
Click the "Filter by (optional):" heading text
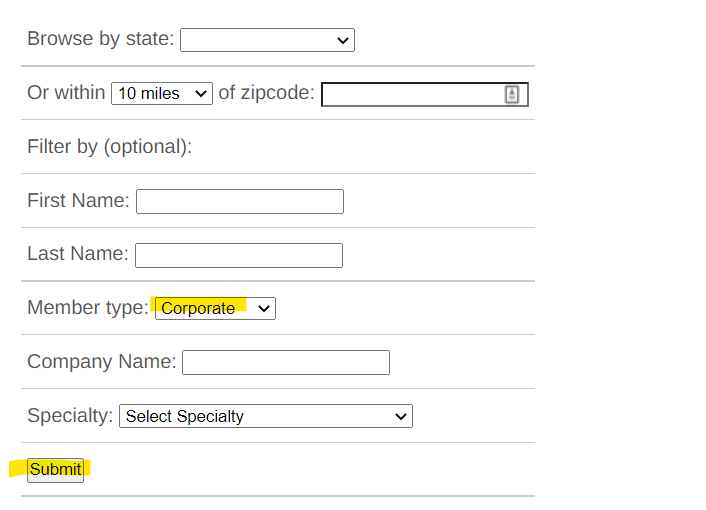[109, 147]
